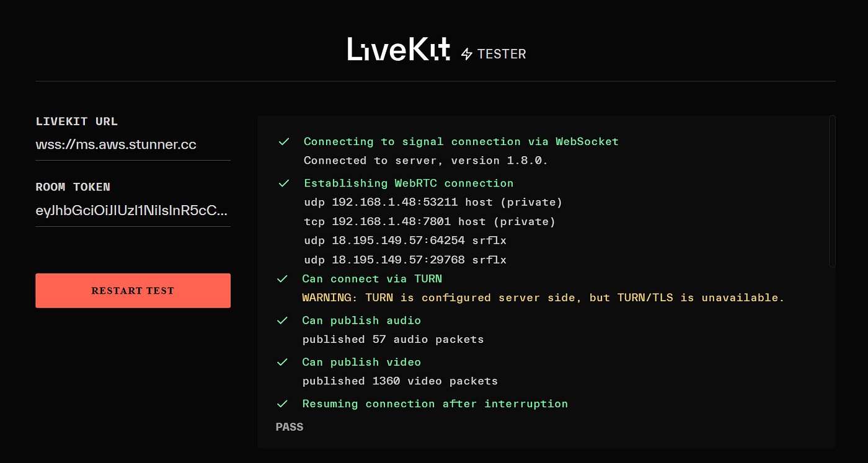868x463 pixels.
Task: Click 'udp 18.195.149.57:29768 srflx' line
Action: click(405, 260)
